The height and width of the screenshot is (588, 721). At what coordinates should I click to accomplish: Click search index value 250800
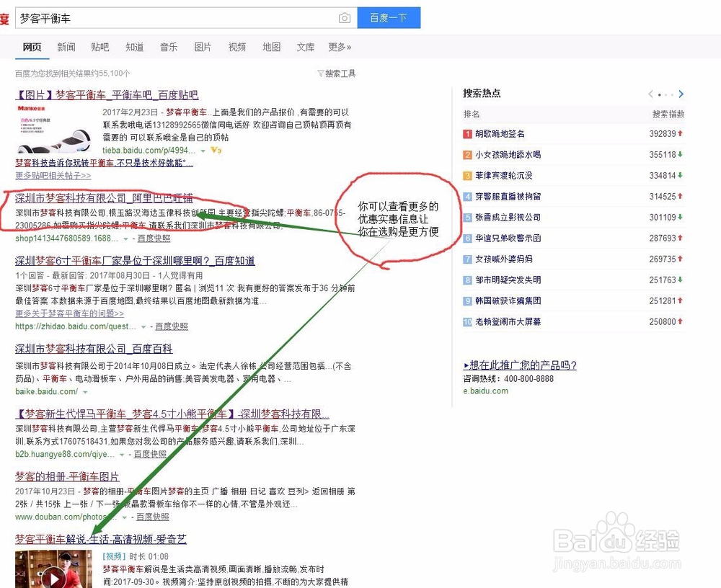click(663, 322)
